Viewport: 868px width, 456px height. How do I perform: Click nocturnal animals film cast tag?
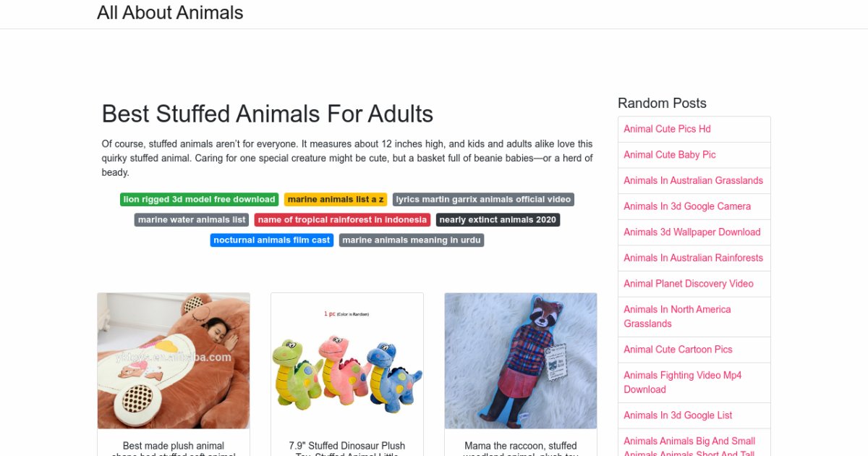click(272, 240)
